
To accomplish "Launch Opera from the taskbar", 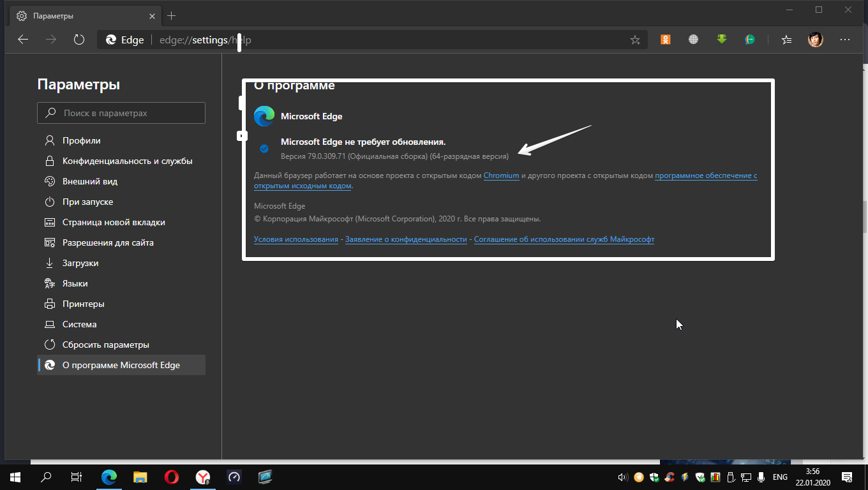I will 171,477.
